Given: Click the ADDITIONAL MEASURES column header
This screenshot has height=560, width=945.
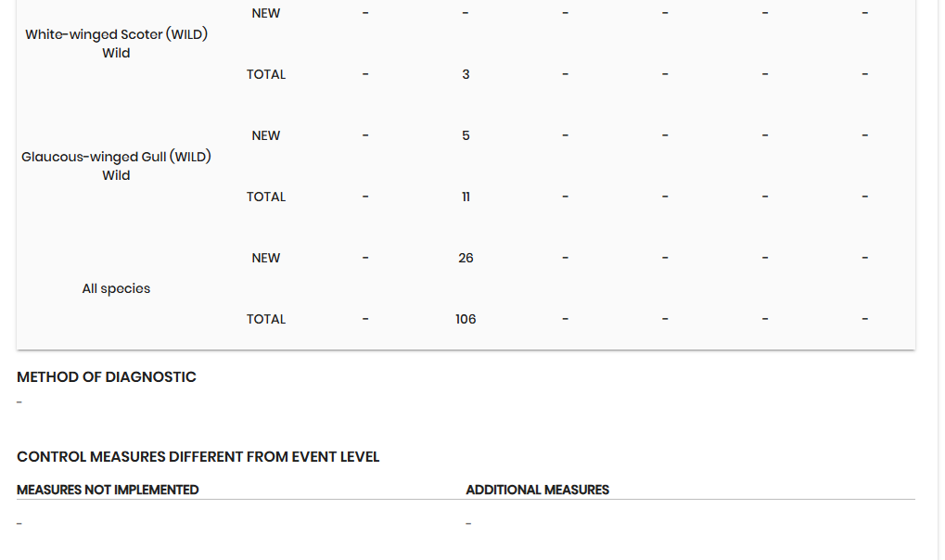Looking at the screenshot, I should pyautogui.click(x=538, y=490).
